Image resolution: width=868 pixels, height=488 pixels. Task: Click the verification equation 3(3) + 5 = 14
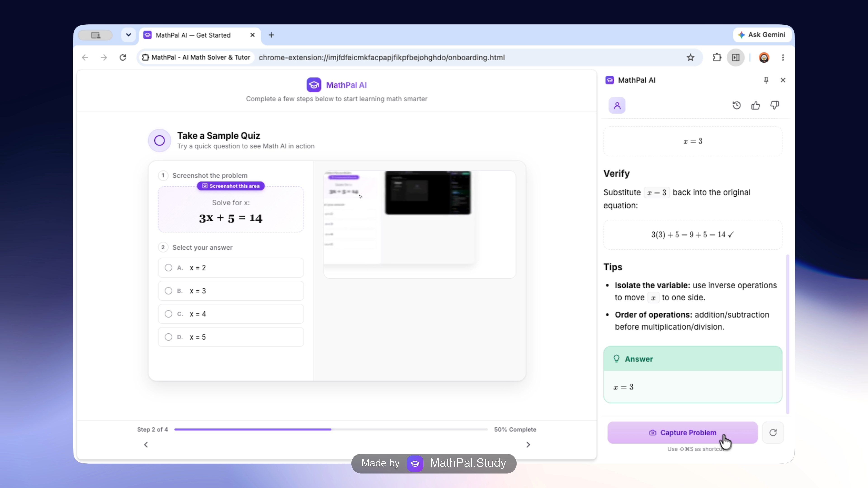click(692, 235)
